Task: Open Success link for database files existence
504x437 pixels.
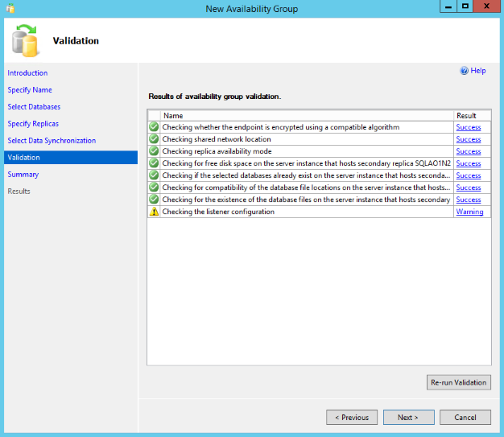Action: click(469, 200)
